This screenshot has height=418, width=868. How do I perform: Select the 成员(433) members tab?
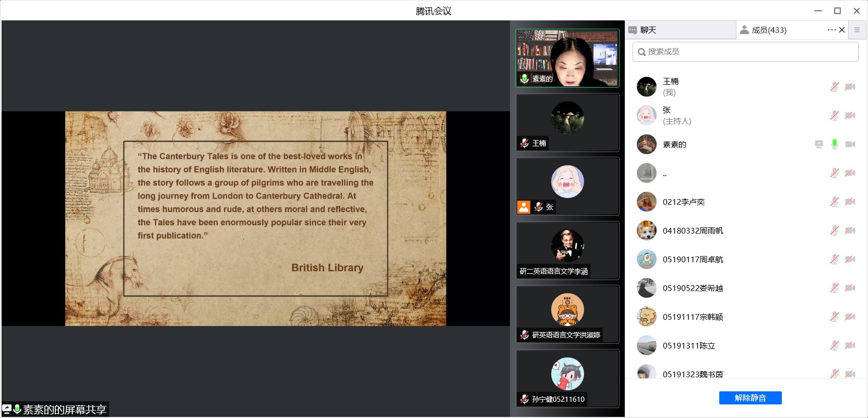(769, 30)
